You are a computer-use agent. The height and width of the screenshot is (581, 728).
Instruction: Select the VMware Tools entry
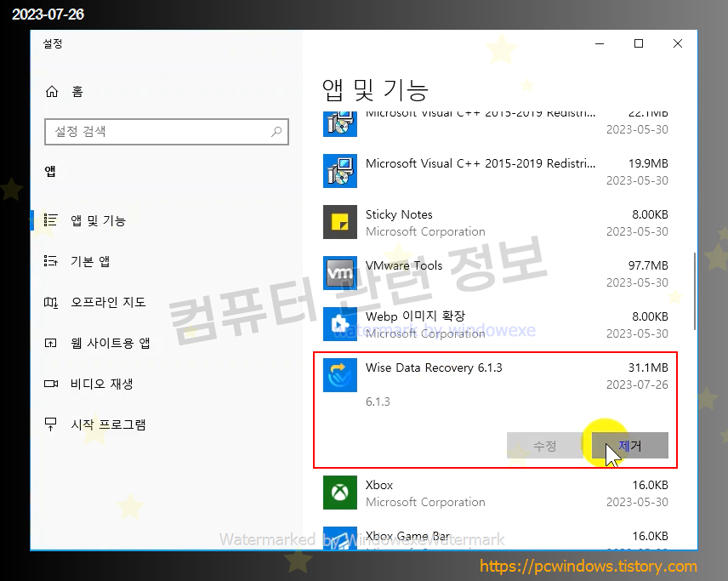tap(495, 274)
